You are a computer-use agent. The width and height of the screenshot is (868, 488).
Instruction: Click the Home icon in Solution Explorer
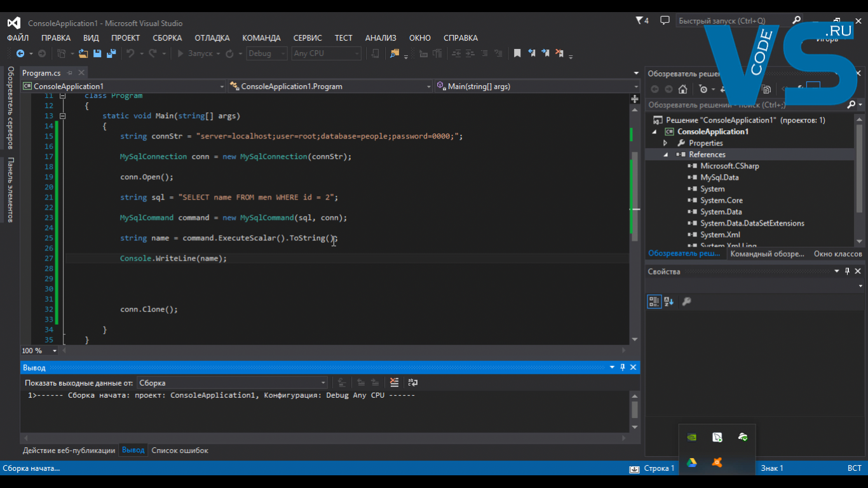(x=682, y=90)
